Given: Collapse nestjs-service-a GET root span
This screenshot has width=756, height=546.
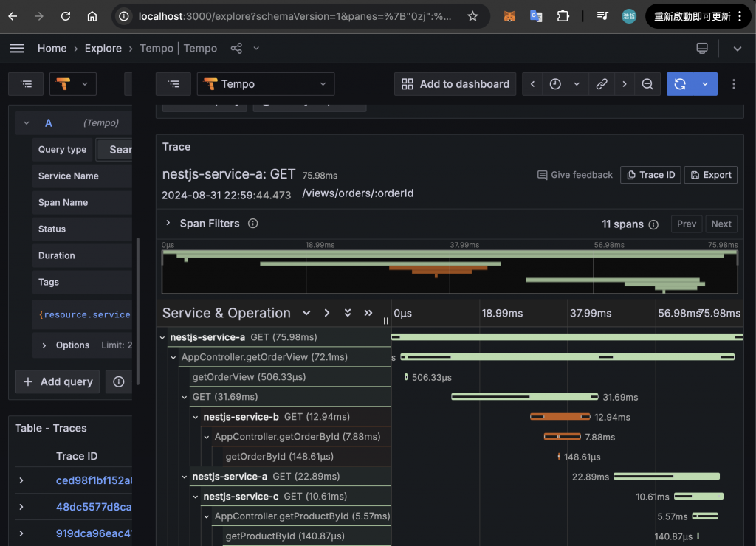Looking at the screenshot, I should 162,338.
